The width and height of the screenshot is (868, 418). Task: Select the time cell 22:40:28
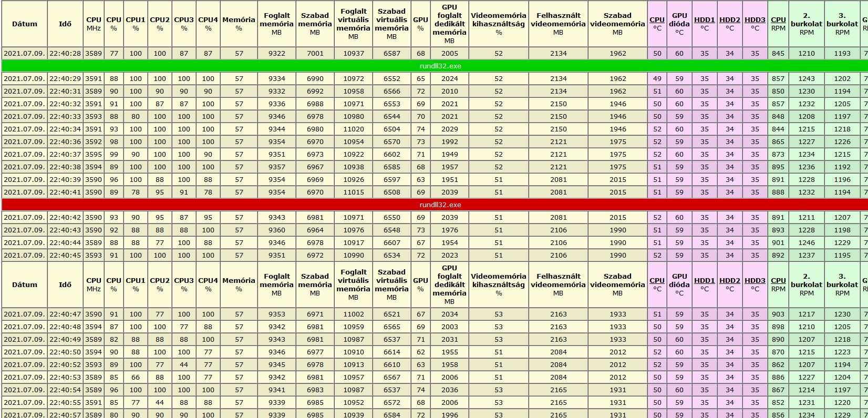coord(65,54)
